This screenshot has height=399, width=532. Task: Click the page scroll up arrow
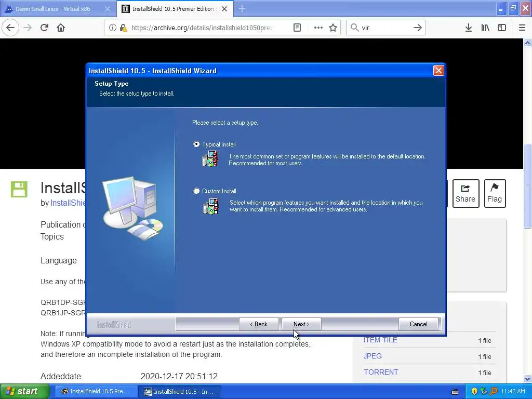pyautogui.click(x=527, y=43)
